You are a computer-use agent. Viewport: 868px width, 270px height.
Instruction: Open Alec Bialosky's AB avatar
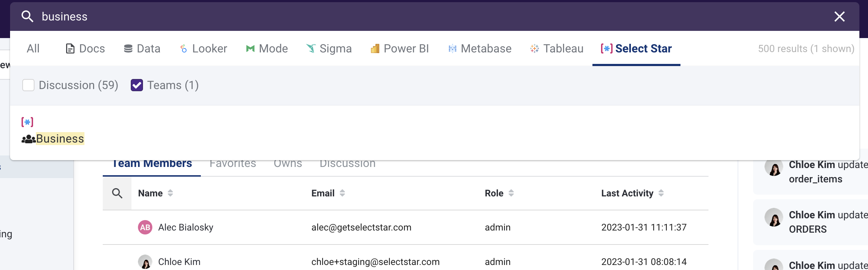145,227
